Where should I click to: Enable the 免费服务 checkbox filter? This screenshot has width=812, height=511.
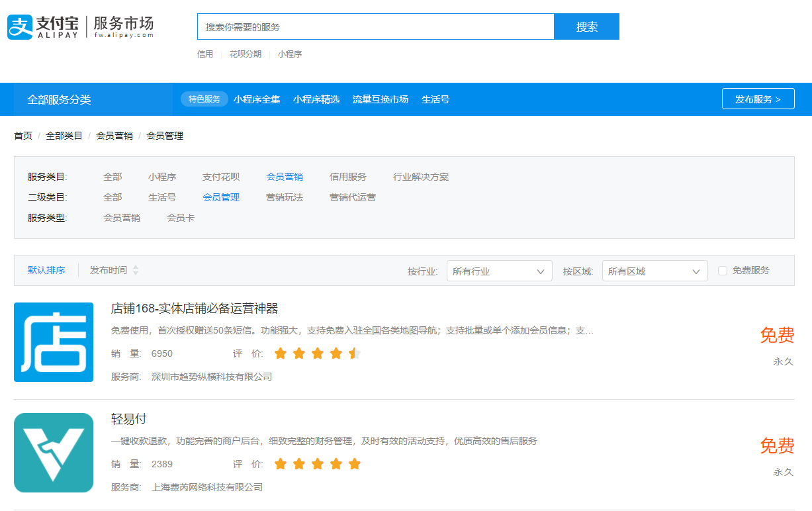[x=722, y=270]
